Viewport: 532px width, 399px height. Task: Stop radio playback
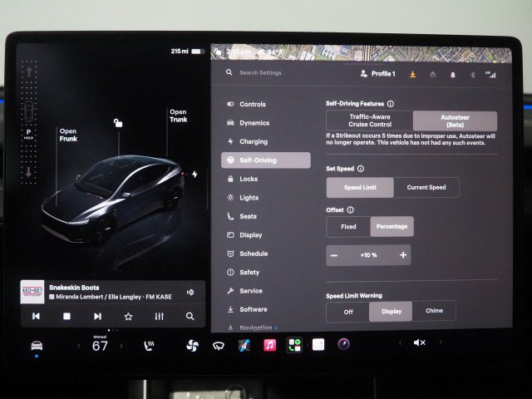click(x=66, y=316)
